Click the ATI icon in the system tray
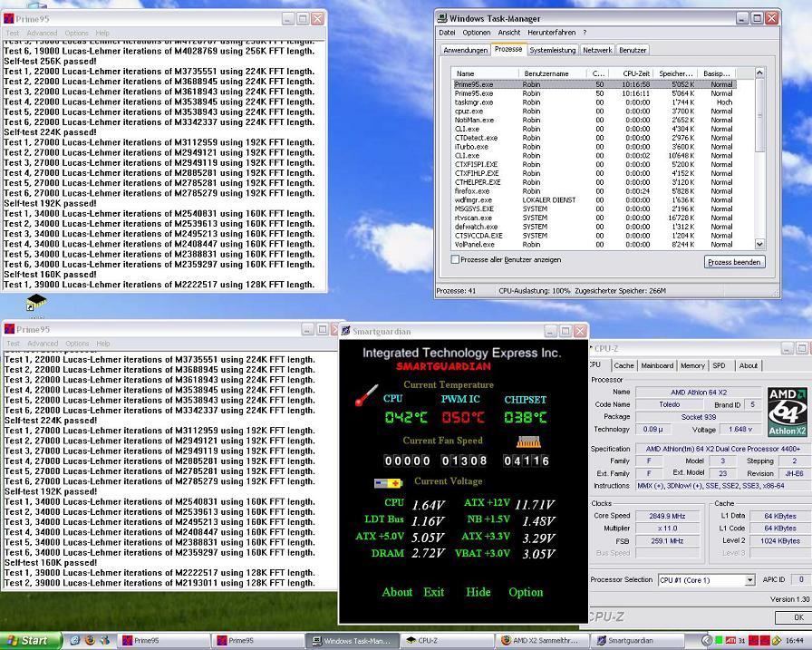812x650 pixels. coord(730,641)
